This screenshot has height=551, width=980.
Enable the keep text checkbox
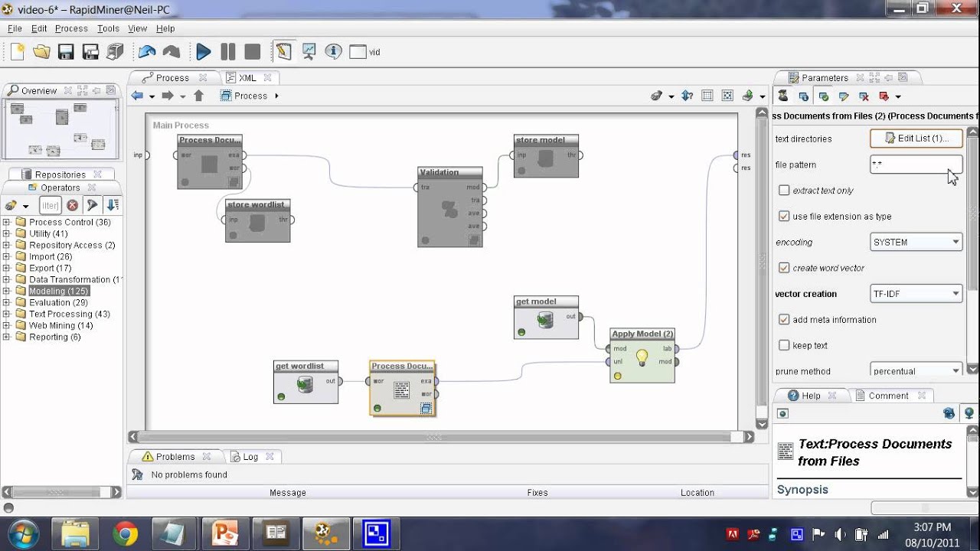784,346
